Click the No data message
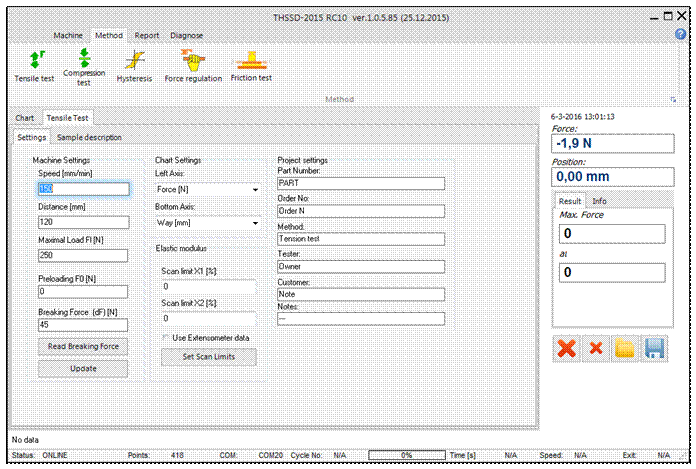Image resolution: width=696 pixels, height=469 pixels. click(x=25, y=440)
